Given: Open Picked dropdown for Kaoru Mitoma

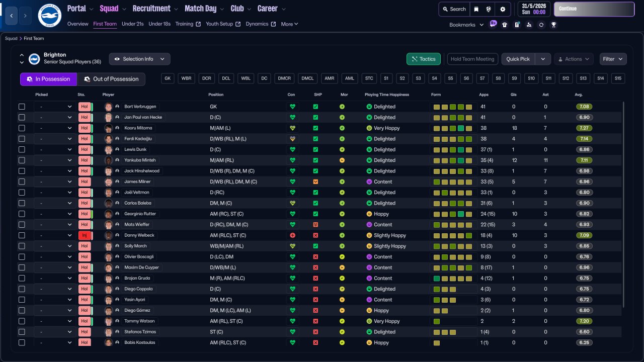Looking at the screenshot, I should pyautogui.click(x=54, y=128).
